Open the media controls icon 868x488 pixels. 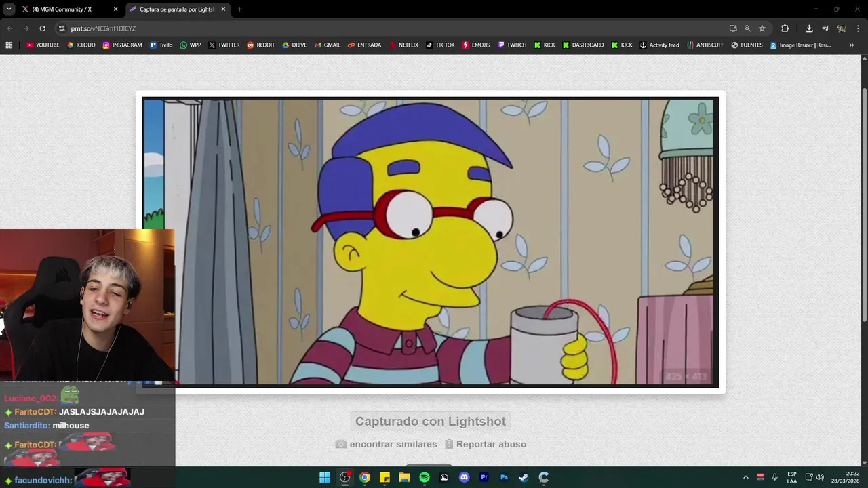[x=825, y=28]
